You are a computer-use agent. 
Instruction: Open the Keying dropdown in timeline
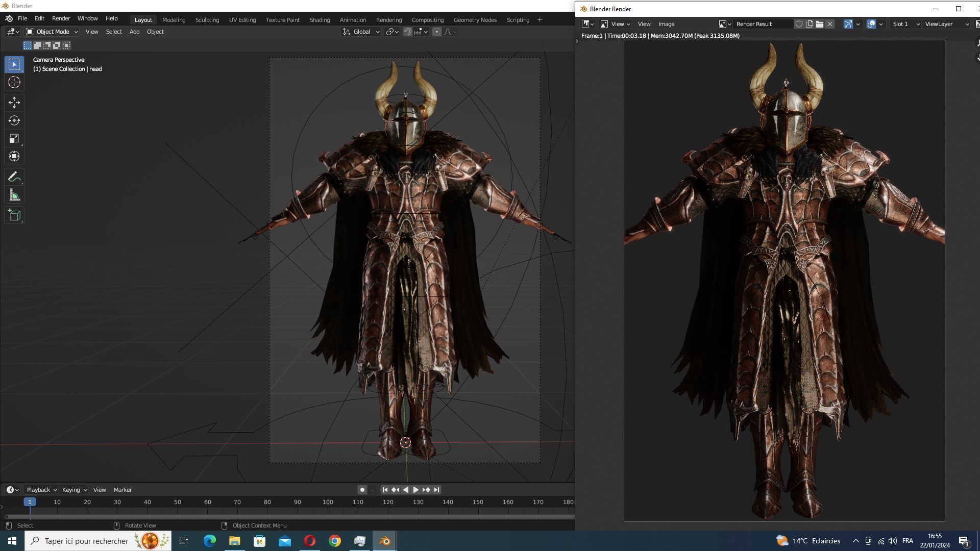point(74,490)
